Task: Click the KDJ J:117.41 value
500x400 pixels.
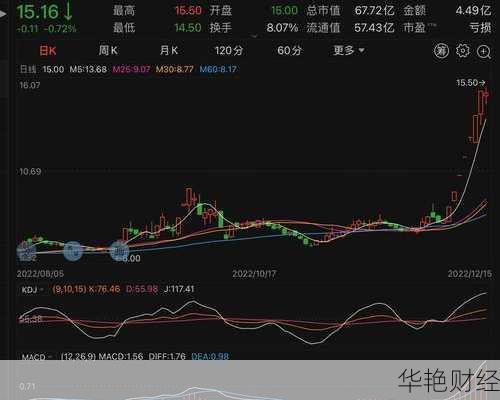Action: pyautogui.click(x=179, y=289)
